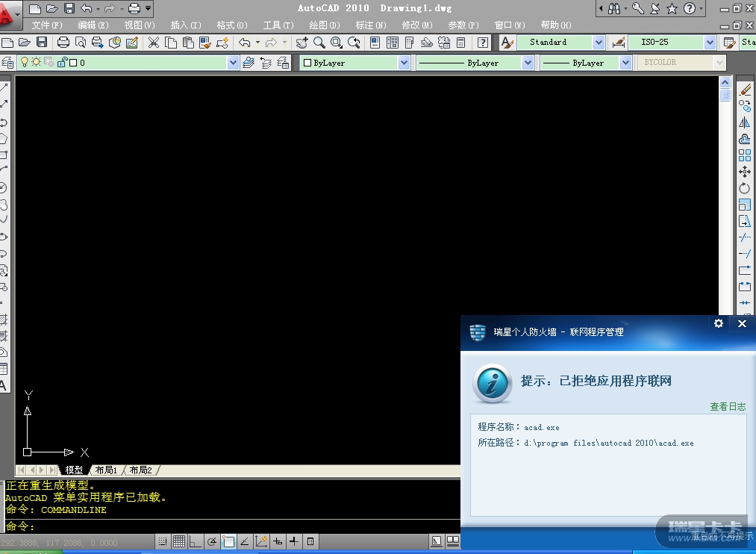Click the layer on/off lightbulb icon
The width and height of the screenshot is (756, 554).
pos(25,62)
